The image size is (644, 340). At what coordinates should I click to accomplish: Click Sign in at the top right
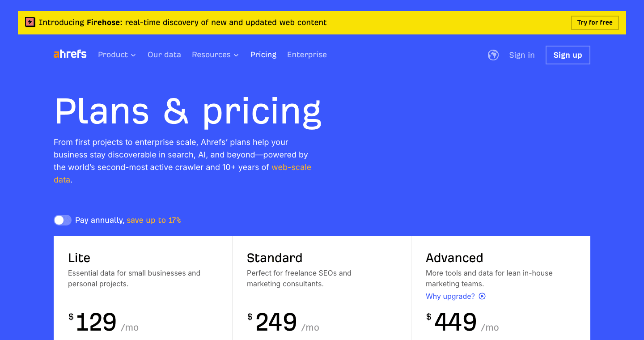pyautogui.click(x=521, y=55)
